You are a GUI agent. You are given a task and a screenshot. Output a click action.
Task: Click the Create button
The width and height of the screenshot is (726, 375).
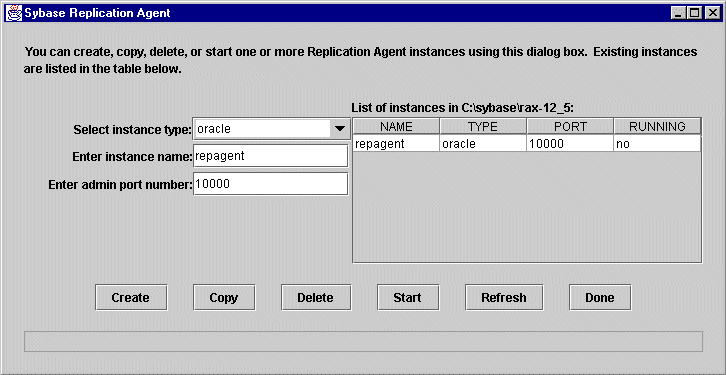point(131,297)
